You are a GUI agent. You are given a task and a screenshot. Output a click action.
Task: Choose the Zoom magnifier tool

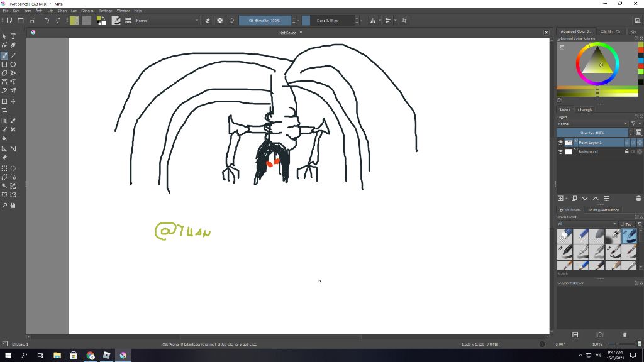tap(4, 205)
